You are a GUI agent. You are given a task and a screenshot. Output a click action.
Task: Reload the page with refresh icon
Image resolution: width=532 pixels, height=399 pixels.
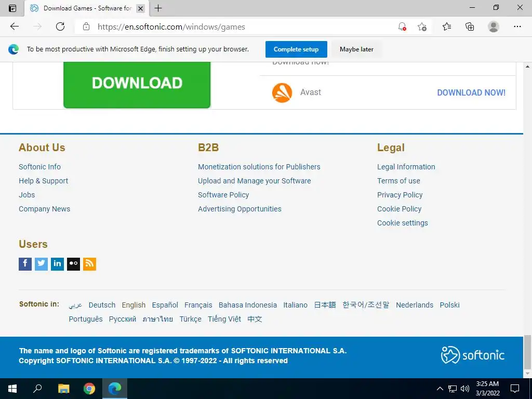coord(60,26)
